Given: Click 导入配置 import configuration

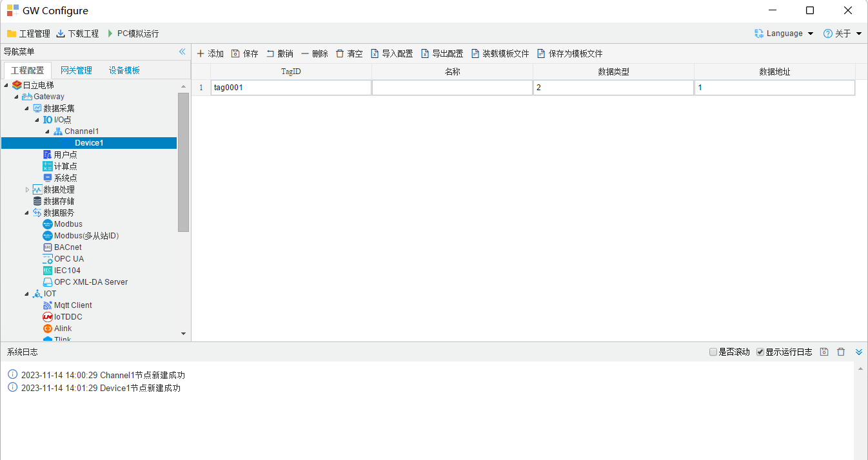Looking at the screenshot, I should 391,53.
